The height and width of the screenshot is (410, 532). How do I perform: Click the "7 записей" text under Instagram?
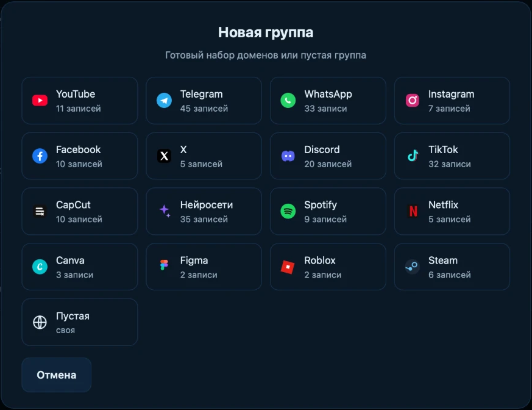pos(449,109)
